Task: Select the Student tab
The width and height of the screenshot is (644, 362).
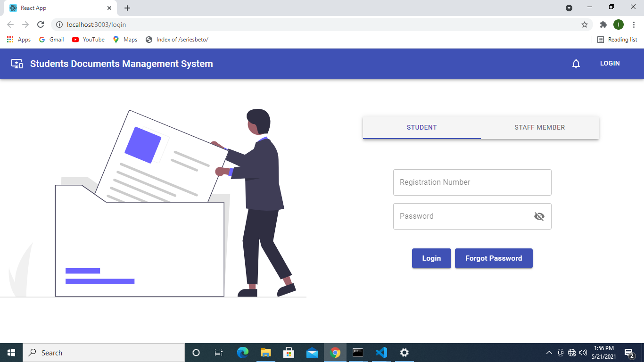Action: (x=421, y=127)
